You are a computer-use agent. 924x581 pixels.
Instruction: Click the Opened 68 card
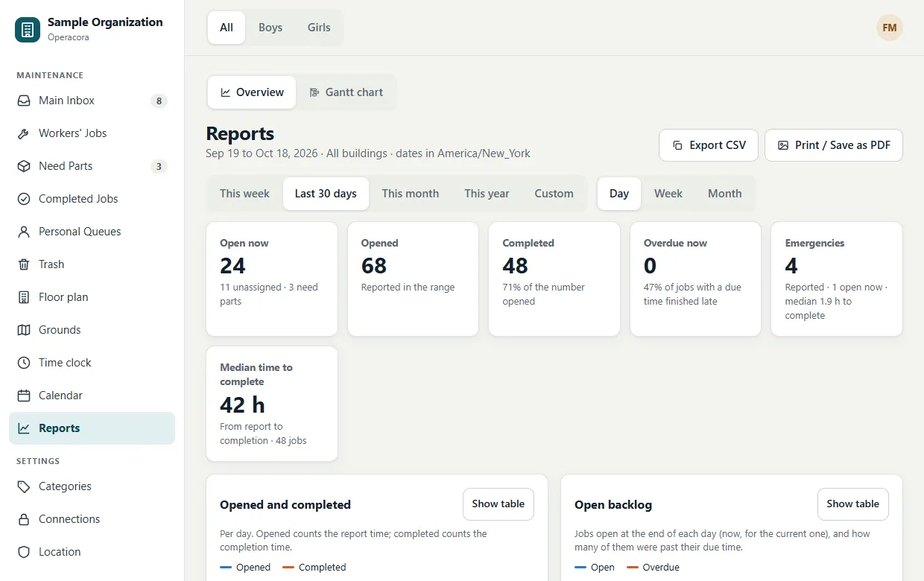click(x=413, y=279)
